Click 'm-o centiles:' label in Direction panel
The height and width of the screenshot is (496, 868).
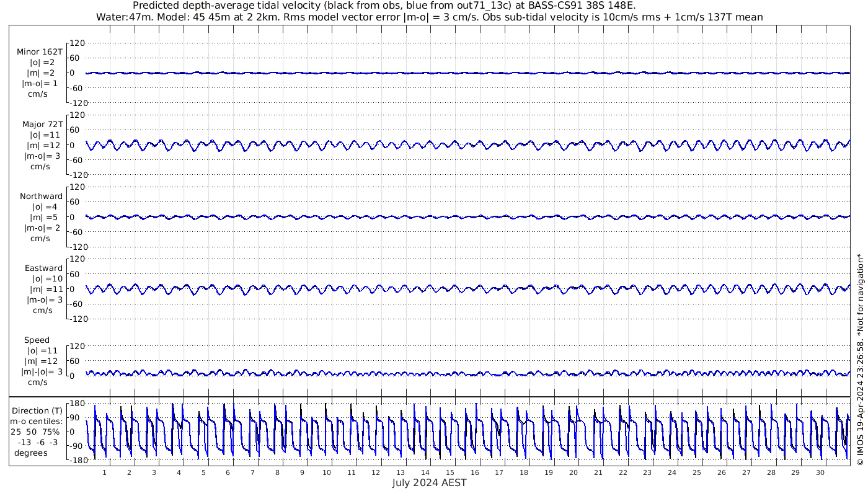pyautogui.click(x=36, y=422)
